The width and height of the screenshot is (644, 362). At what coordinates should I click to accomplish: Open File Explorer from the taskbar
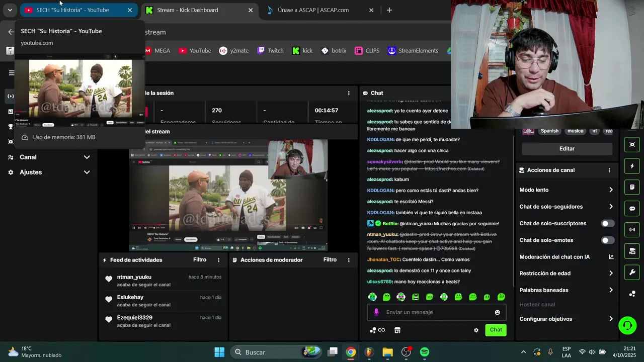[x=387, y=352]
